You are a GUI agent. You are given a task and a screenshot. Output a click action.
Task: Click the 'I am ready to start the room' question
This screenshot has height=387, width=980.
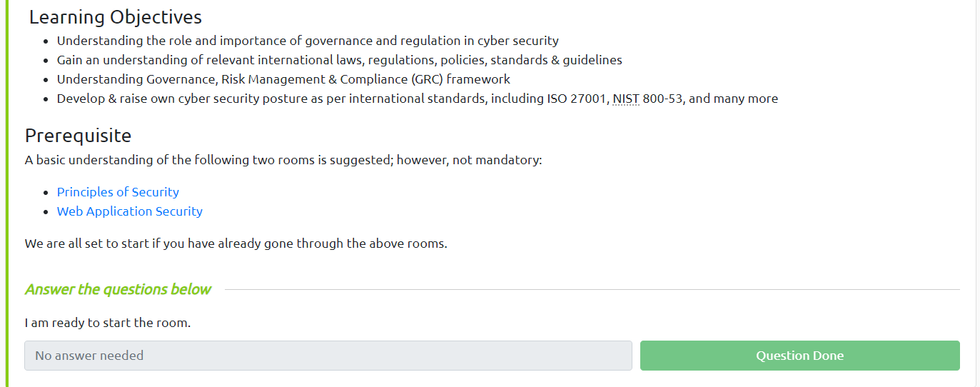click(x=108, y=323)
